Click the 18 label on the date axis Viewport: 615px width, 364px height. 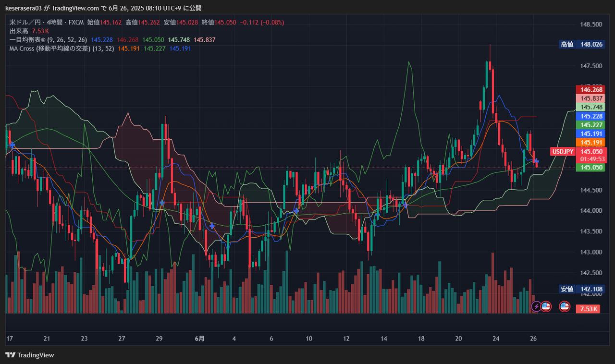tap(421, 339)
